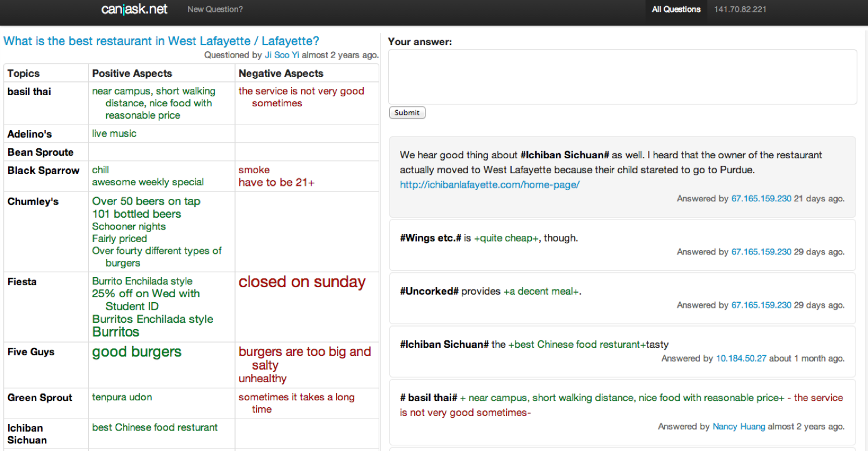Click the #Uncorked# tag in answer

tap(429, 291)
